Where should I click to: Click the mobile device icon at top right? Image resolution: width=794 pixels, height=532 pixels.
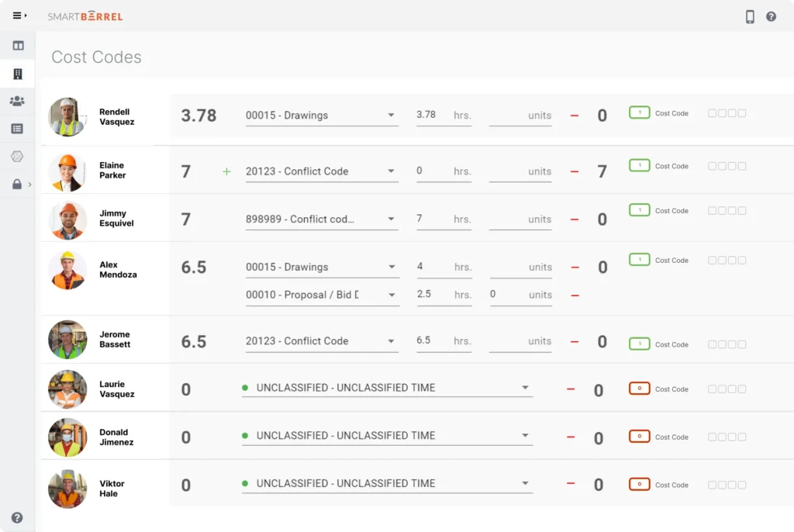coord(750,16)
